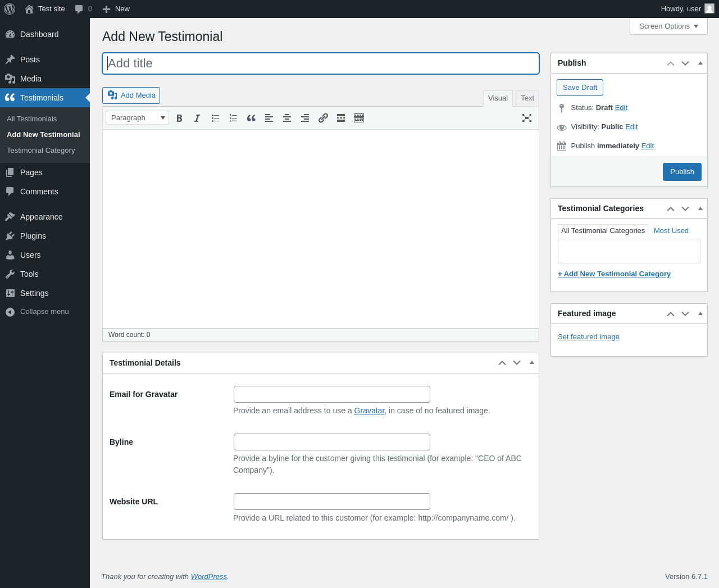The height and width of the screenshot is (588, 719).
Task: Edit the publish date
Action: tap(648, 146)
